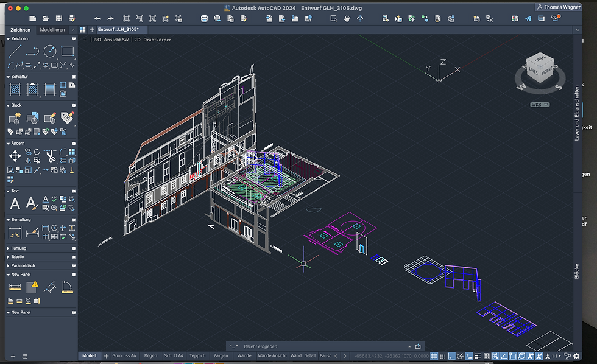Switch to the Zeichnen tab
This screenshot has width=597, height=364.
[20, 29]
